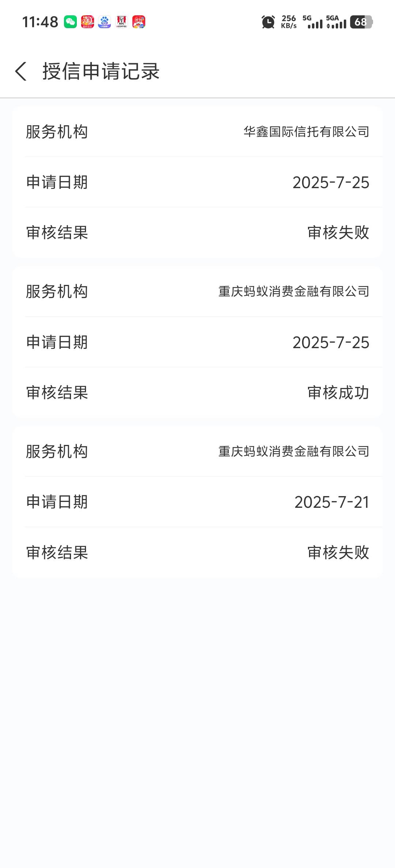
Task: Tap the 审核成功 result text
Action: (x=338, y=393)
